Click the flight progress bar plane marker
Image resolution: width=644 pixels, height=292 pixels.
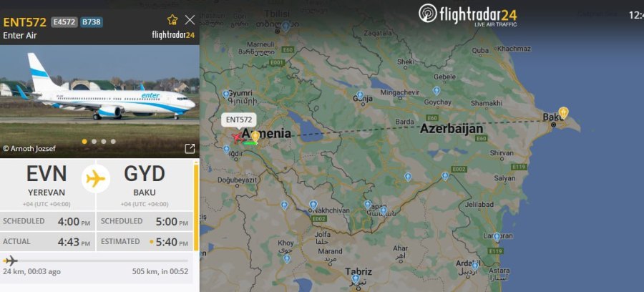coord(11,261)
